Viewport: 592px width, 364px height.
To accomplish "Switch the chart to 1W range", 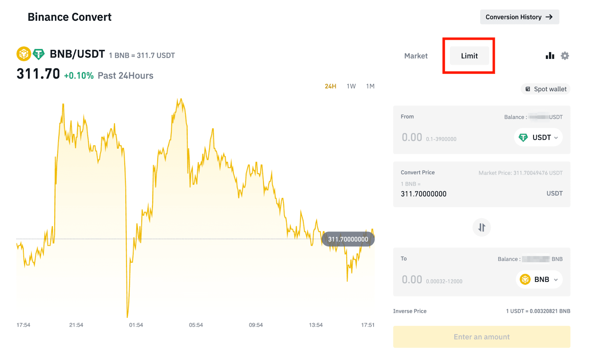I will pyautogui.click(x=351, y=86).
